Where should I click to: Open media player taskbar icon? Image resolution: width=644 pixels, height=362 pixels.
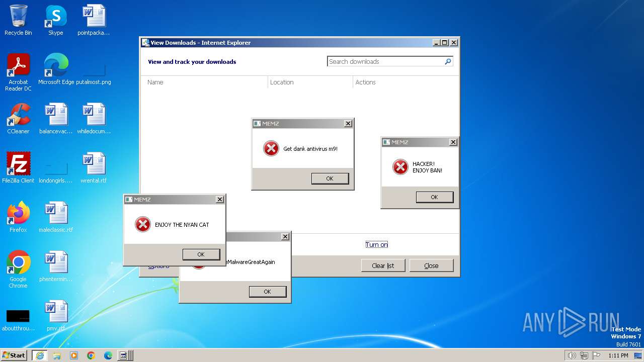tap(74, 355)
